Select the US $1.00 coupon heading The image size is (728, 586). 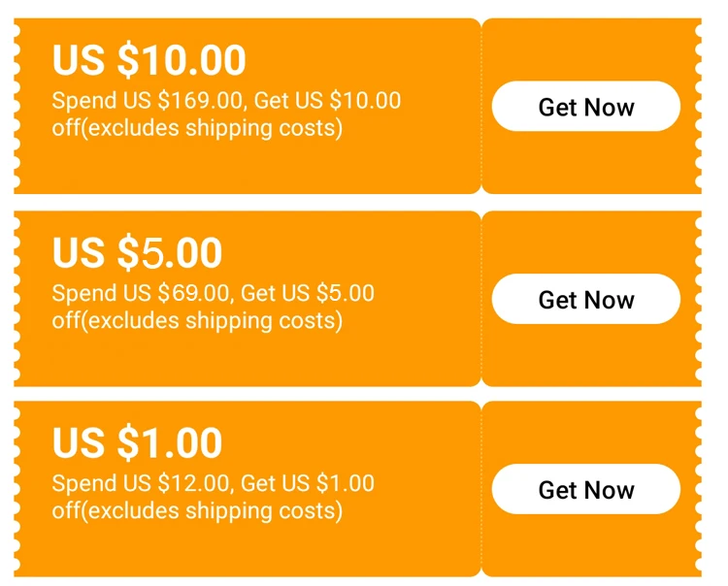point(137,442)
